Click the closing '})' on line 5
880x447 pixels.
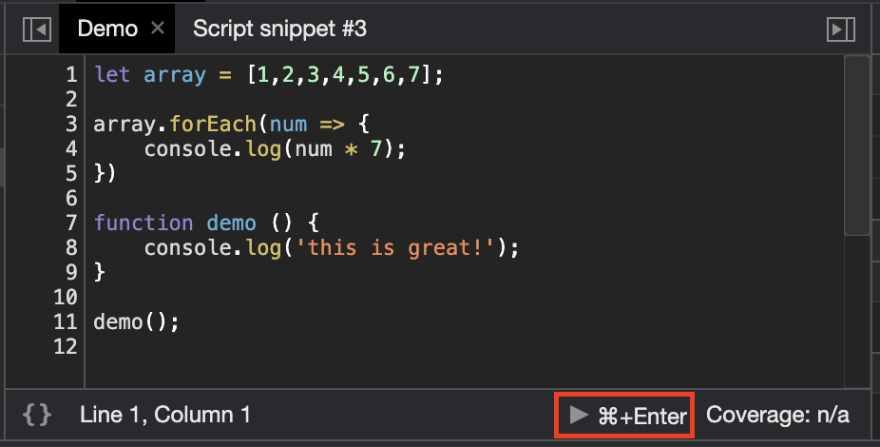[105, 174]
